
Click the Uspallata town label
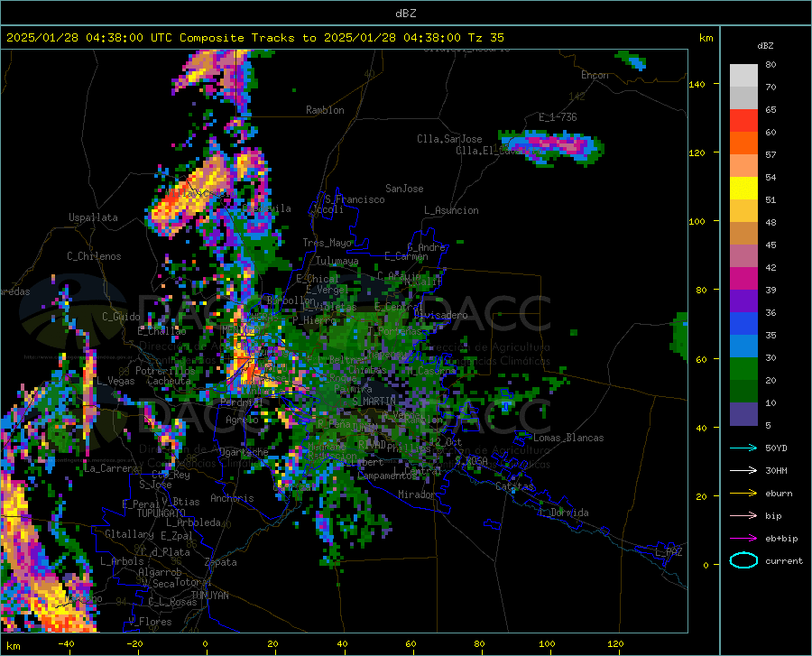[x=93, y=217]
